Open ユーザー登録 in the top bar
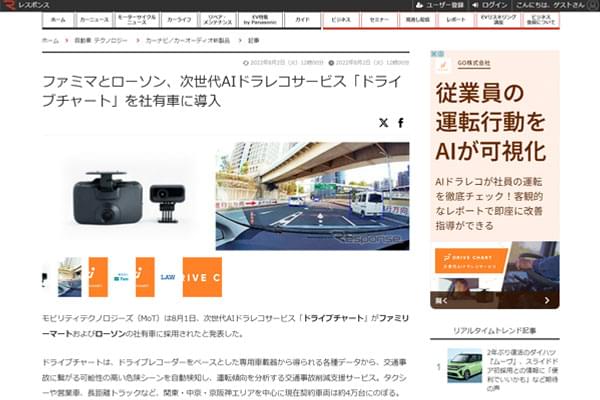600x400 pixels. tap(440, 5)
